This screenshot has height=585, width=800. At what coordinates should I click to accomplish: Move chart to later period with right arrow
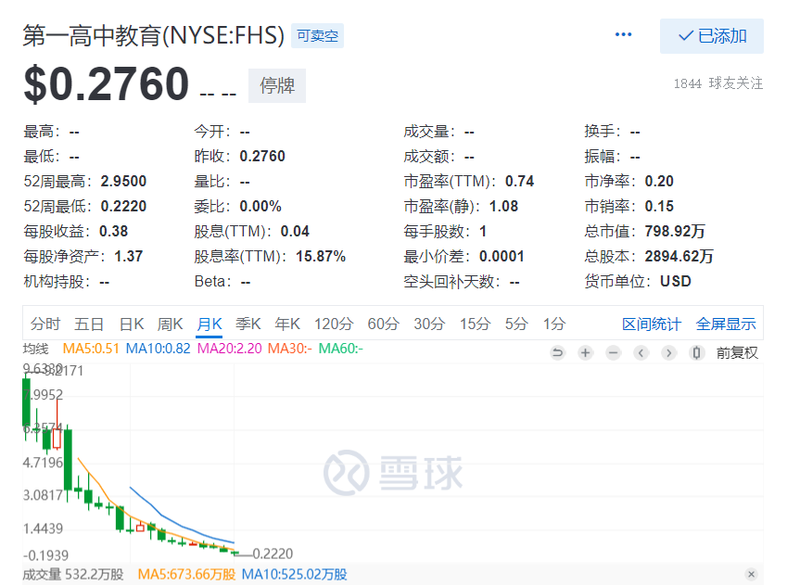coord(669,352)
